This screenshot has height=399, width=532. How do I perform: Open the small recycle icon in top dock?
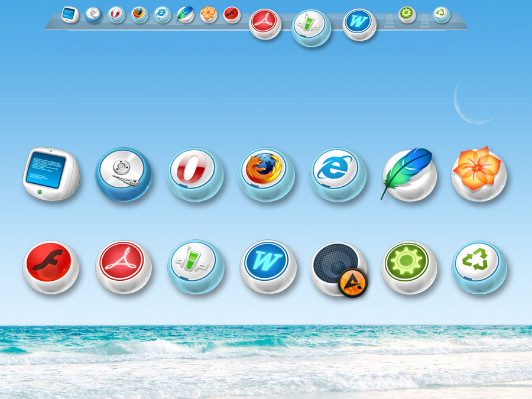441,14
